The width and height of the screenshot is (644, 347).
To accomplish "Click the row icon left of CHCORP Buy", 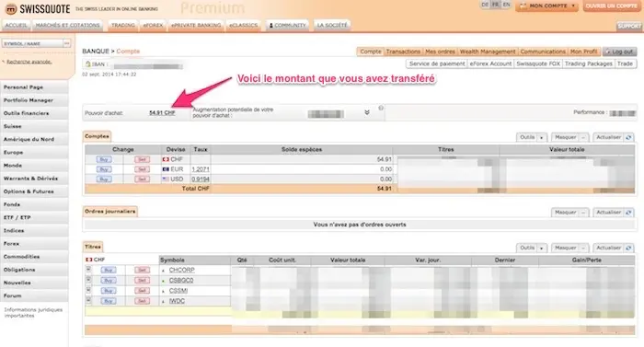I will pos(88,270).
